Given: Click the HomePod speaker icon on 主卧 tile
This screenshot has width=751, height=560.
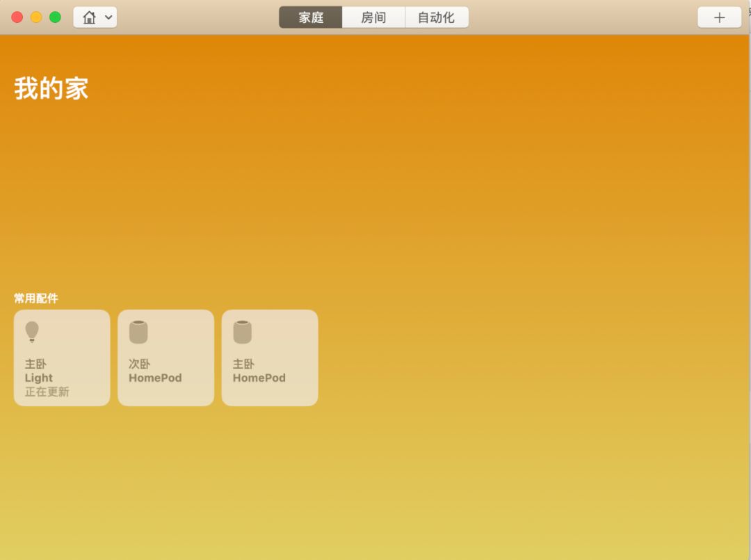Looking at the screenshot, I should click(241, 332).
